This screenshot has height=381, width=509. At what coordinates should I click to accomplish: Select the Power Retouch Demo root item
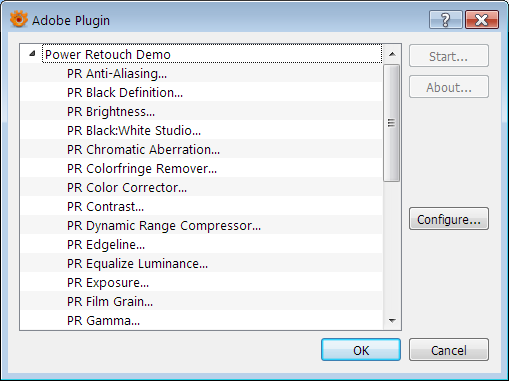click(108, 54)
